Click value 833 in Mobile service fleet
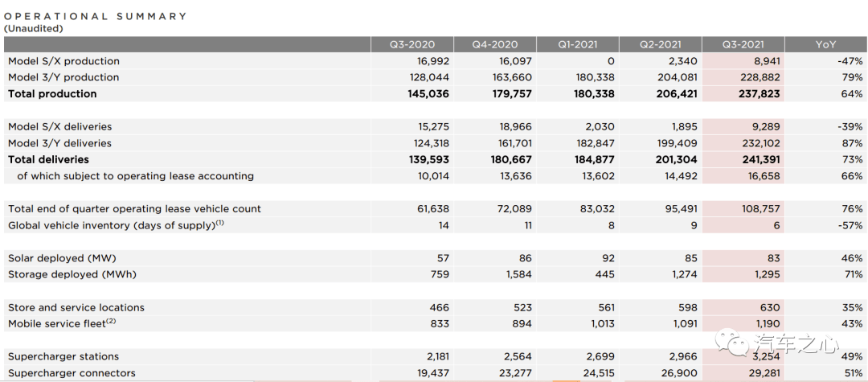 coord(440,324)
